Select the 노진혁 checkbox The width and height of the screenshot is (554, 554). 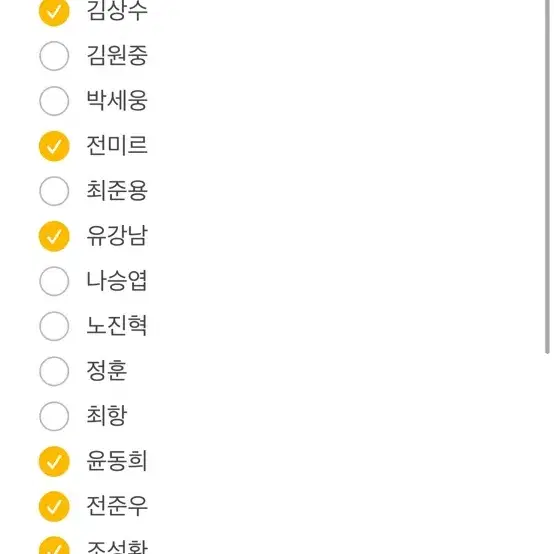[54, 326]
